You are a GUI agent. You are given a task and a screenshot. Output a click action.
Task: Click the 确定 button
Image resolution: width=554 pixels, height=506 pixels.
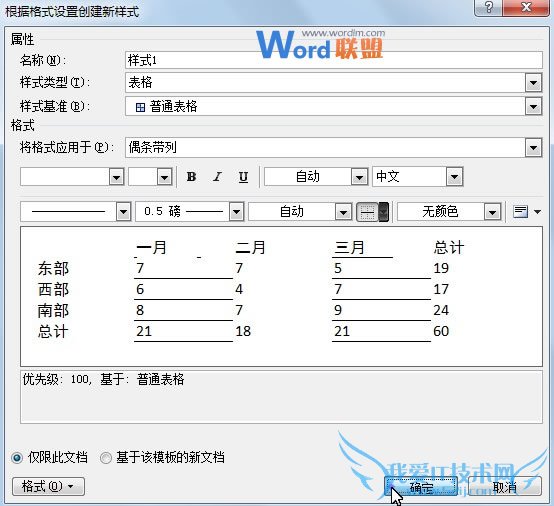(421, 487)
